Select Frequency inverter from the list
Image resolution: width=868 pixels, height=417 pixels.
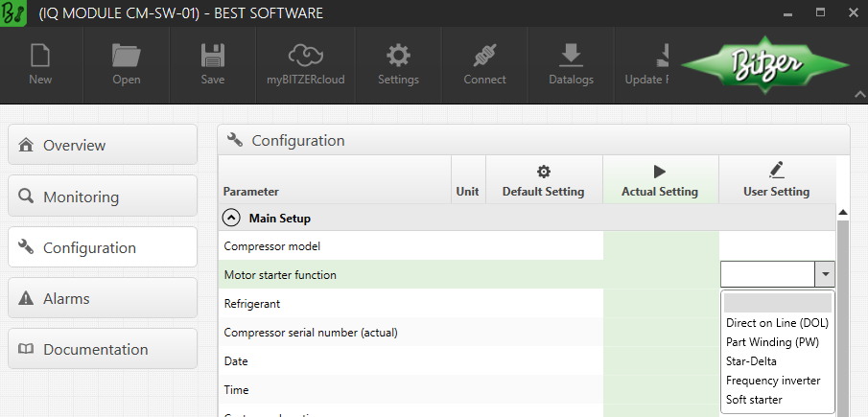pos(777,381)
